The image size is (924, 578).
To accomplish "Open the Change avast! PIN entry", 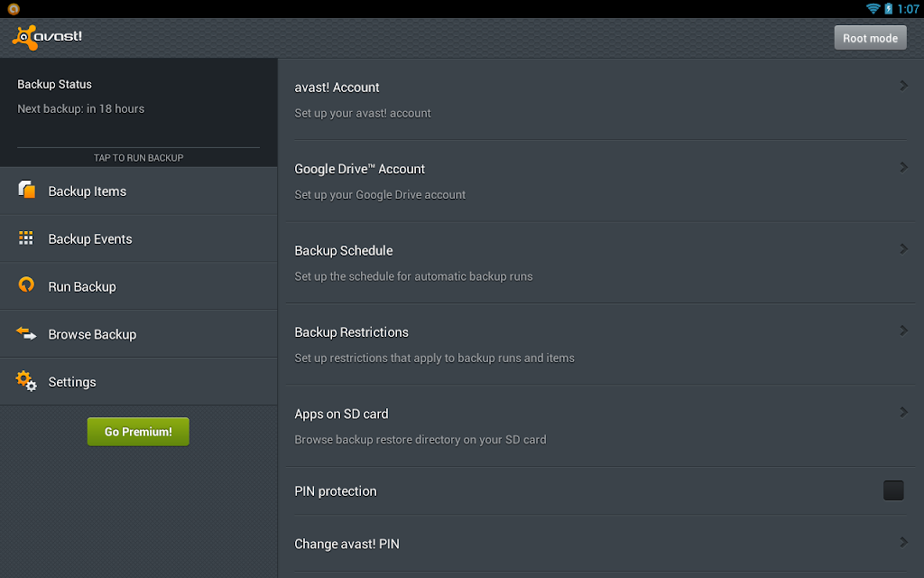I will [600, 544].
